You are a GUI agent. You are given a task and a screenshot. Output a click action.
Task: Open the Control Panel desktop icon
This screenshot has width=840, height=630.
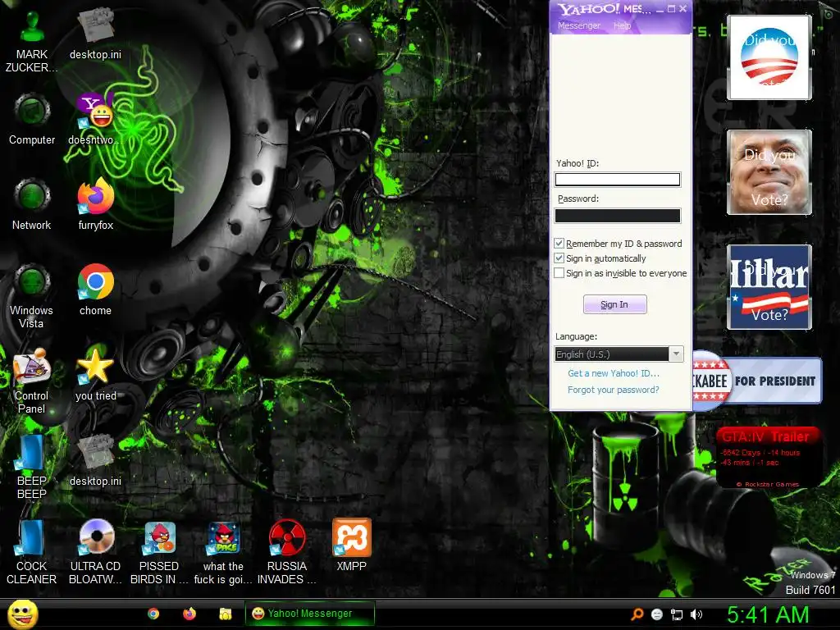pyautogui.click(x=32, y=381)
